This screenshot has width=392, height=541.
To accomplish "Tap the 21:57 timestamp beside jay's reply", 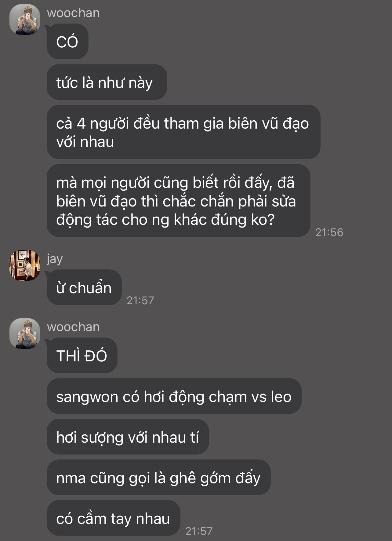I will (x=140, y=301).
